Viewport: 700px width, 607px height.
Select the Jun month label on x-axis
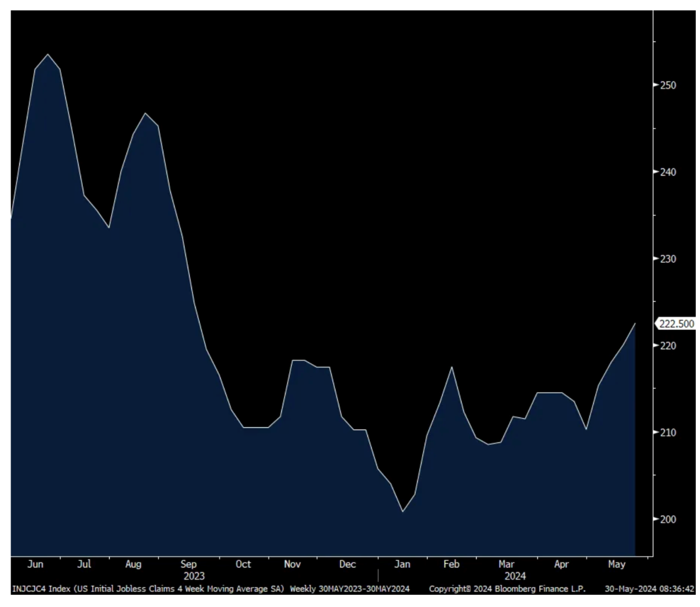click(x=35, y=564)
